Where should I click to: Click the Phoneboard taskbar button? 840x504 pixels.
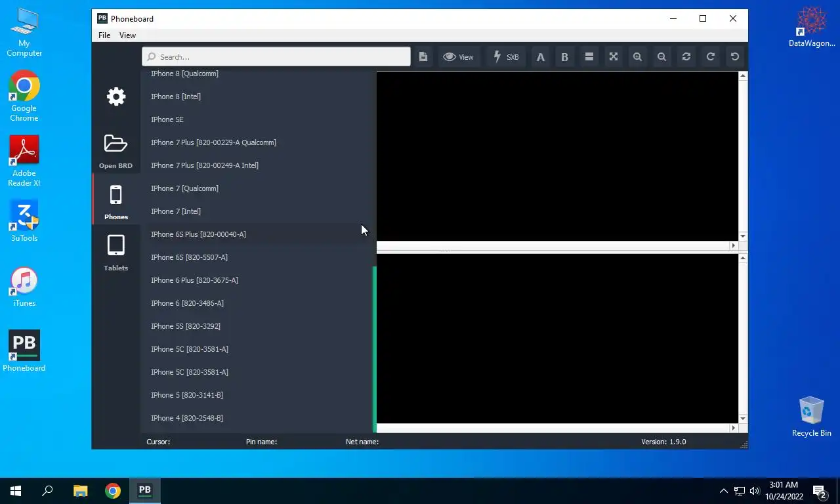[x=144, y=490]
